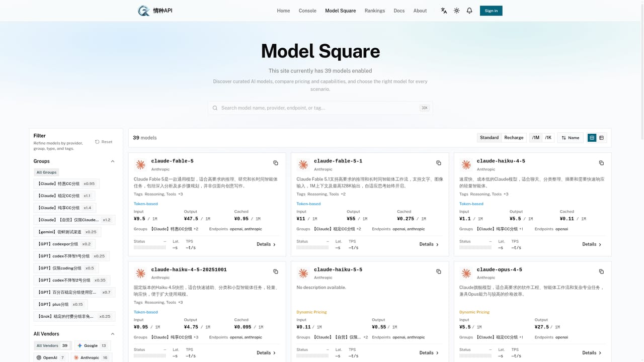Copy the claude-haiku-4-5 model name
The image size is (644, 362).
(601, 163)
